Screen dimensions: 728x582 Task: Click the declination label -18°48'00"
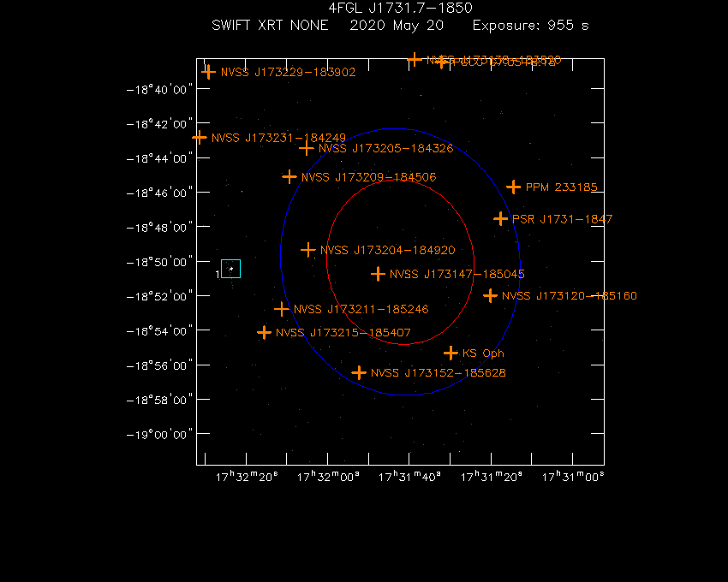(x=159, y=228)
